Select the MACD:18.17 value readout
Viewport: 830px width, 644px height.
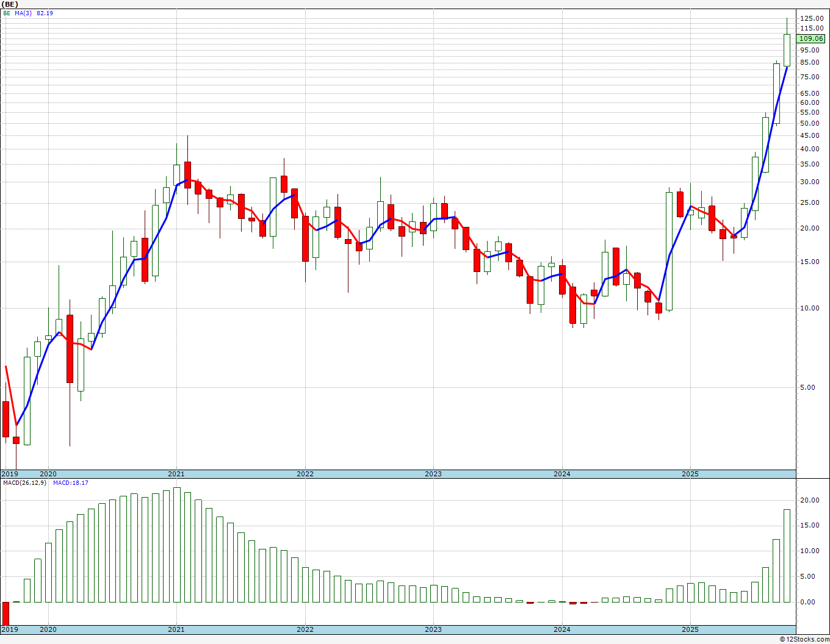(71, 483)
